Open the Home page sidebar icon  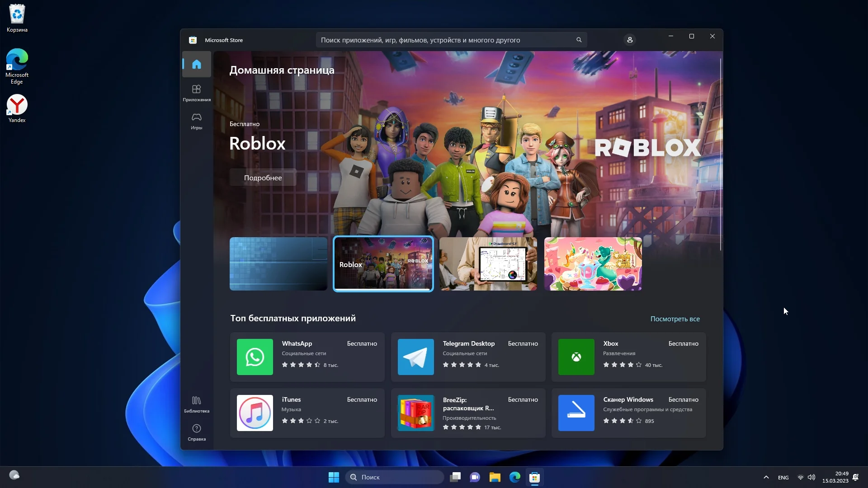pyautogui.click(x=196, y=64)
